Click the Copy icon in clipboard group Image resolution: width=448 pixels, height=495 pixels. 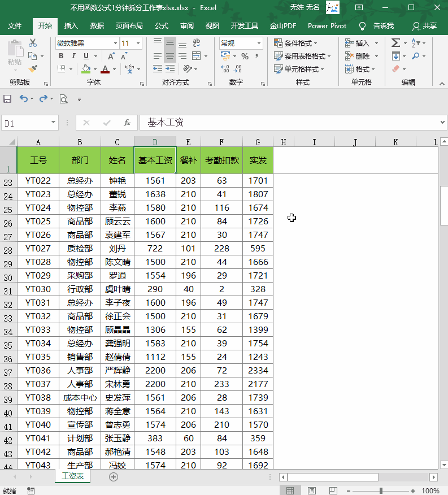[x=33, y=56]
